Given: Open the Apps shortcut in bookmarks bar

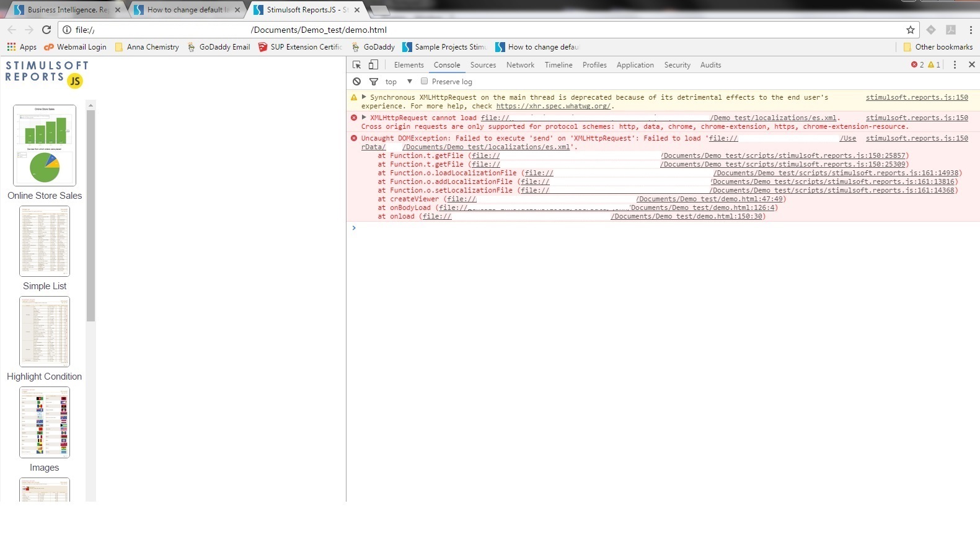Looking at the screenshot, I should click(x=22, y=47).
